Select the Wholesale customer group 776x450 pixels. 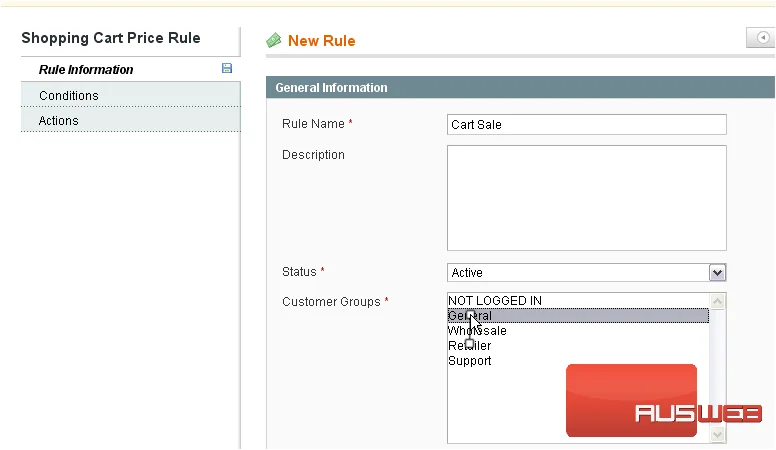578,331
